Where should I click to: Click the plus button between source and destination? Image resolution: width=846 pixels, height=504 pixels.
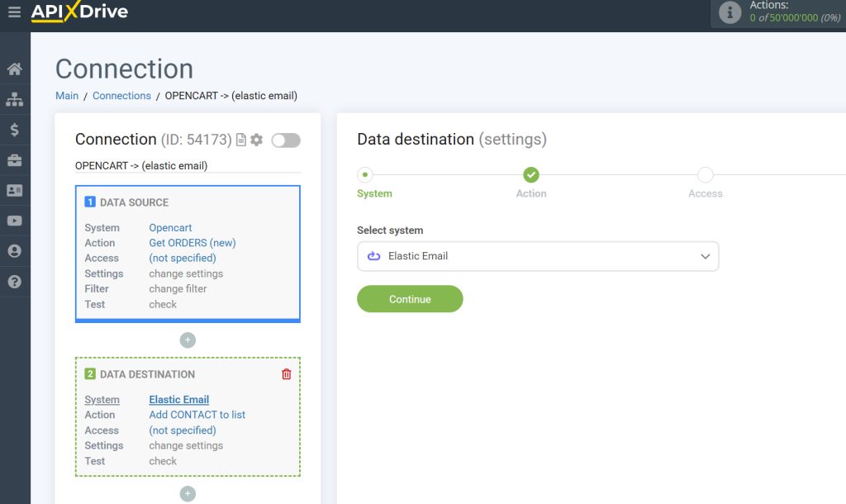point(188,340)
